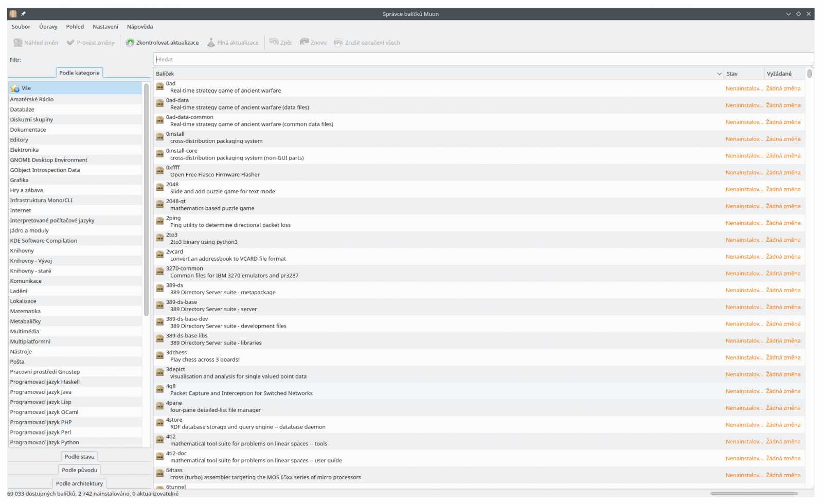Click Nenainstalov... status for 2to3

click(x=744, y=240)
